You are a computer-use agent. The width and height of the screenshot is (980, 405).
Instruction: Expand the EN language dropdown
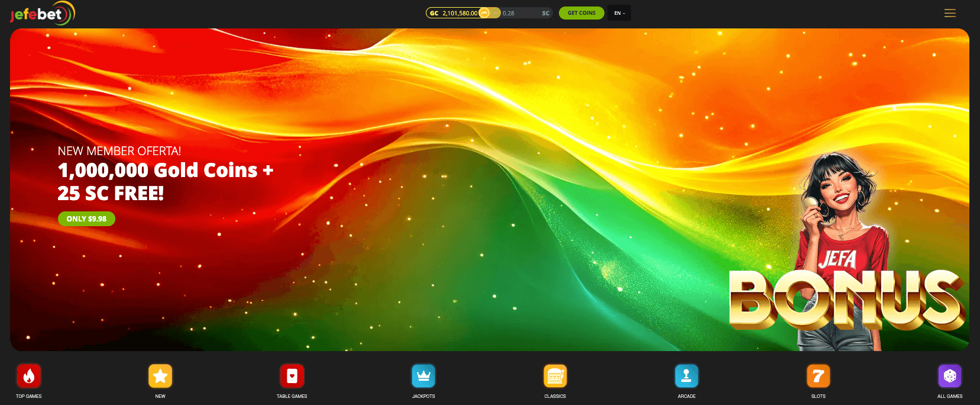619,13
